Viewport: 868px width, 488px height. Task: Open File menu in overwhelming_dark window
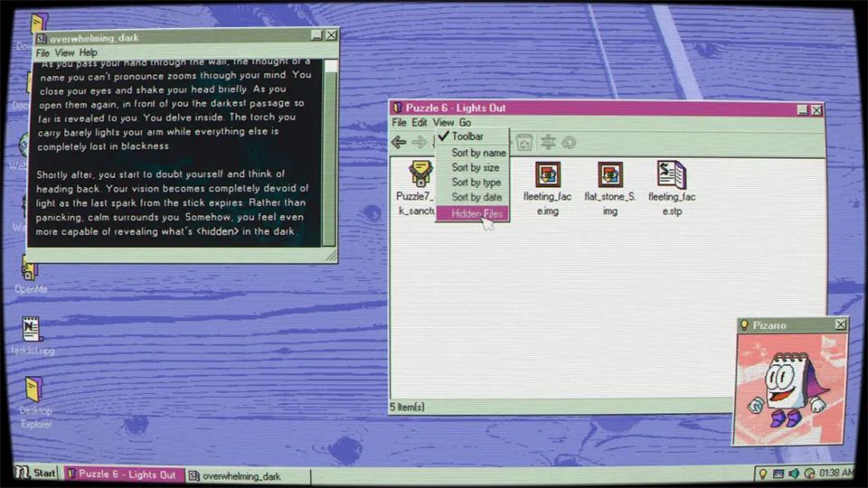[42, 53]
